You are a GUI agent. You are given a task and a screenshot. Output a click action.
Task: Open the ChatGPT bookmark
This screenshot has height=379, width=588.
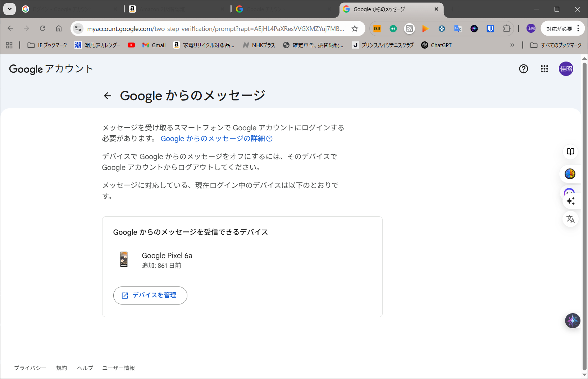coord(436,45)
